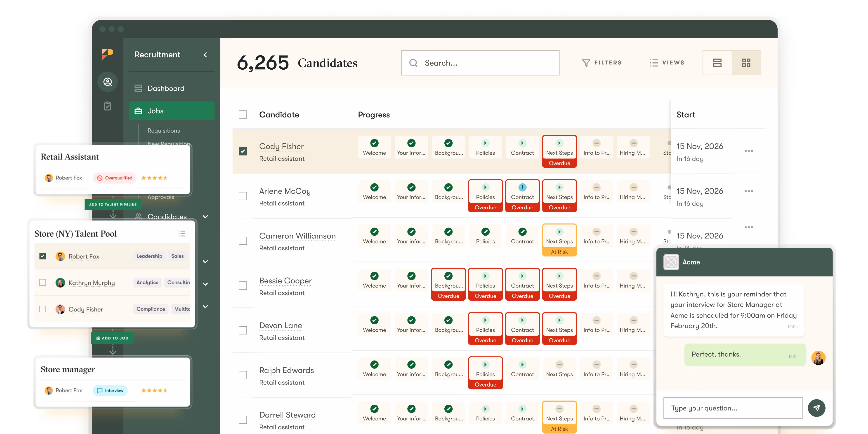Viewport: 868px width, 434px height.
Task: Open Store (NY) Talent Pool list menu icon
Action: [182, 234]
